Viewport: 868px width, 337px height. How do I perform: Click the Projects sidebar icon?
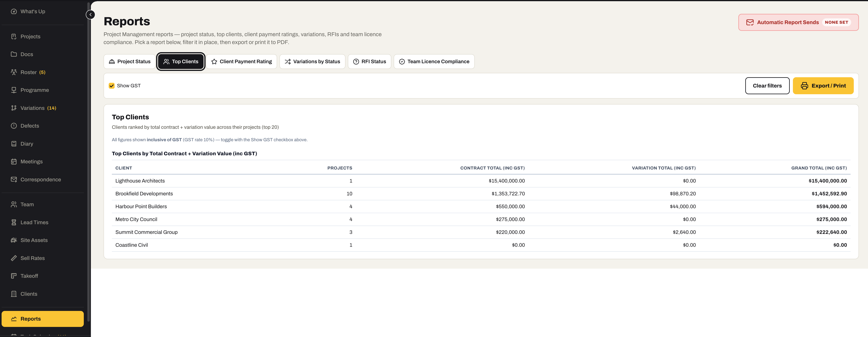tap(14, 36)
